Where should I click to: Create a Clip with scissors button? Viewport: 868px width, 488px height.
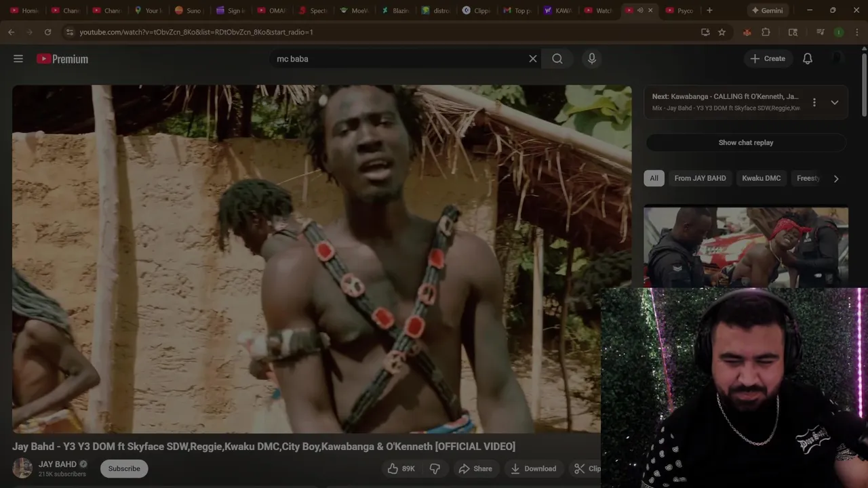[x=587, y=468]
